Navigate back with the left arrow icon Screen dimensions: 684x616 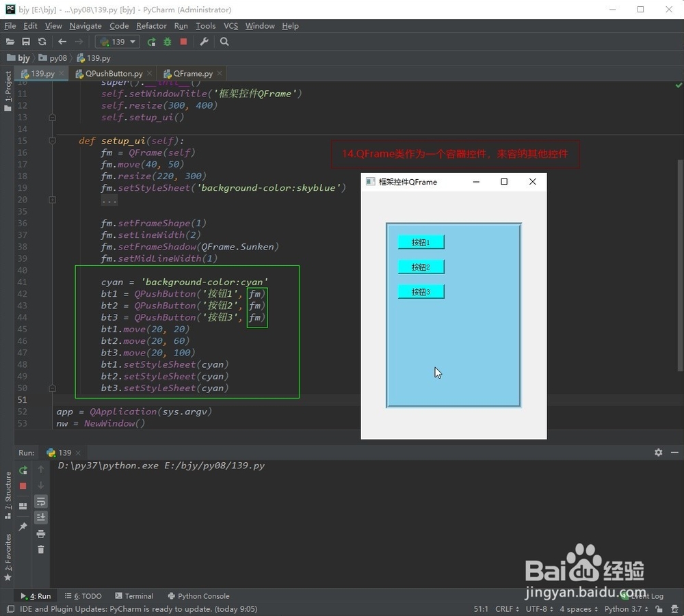[62, 42]
